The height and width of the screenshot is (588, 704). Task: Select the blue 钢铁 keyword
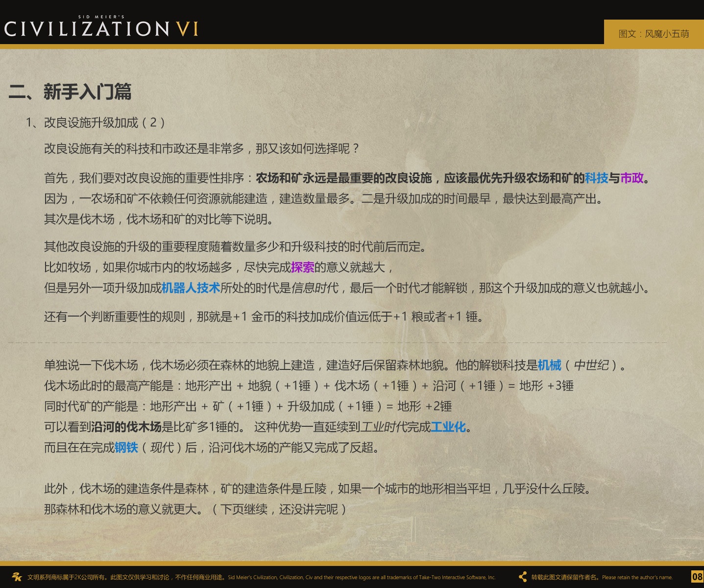(x=126, y=447)
